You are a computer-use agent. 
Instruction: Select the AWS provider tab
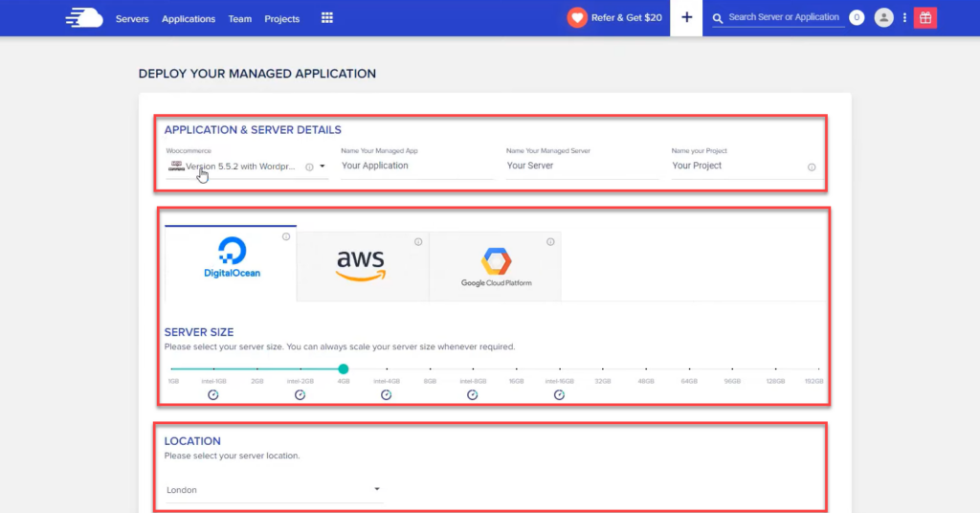point(363,266)
